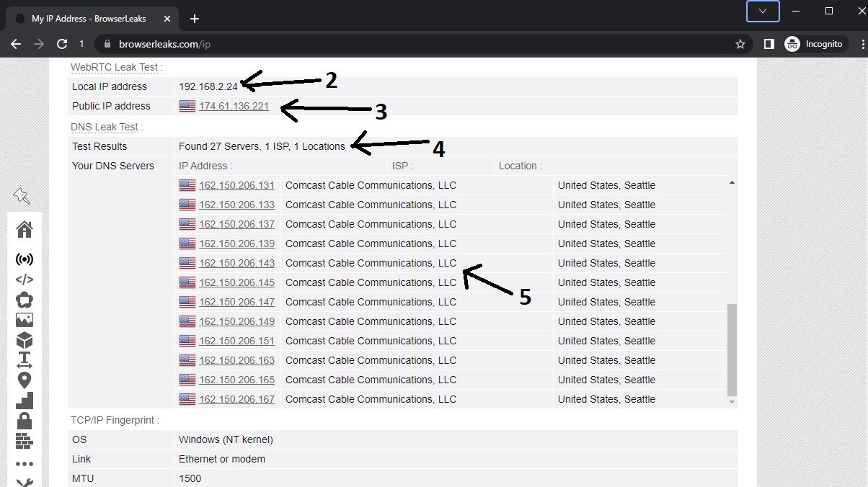
Task: Open a new tab with plus button
Action: 194,19
